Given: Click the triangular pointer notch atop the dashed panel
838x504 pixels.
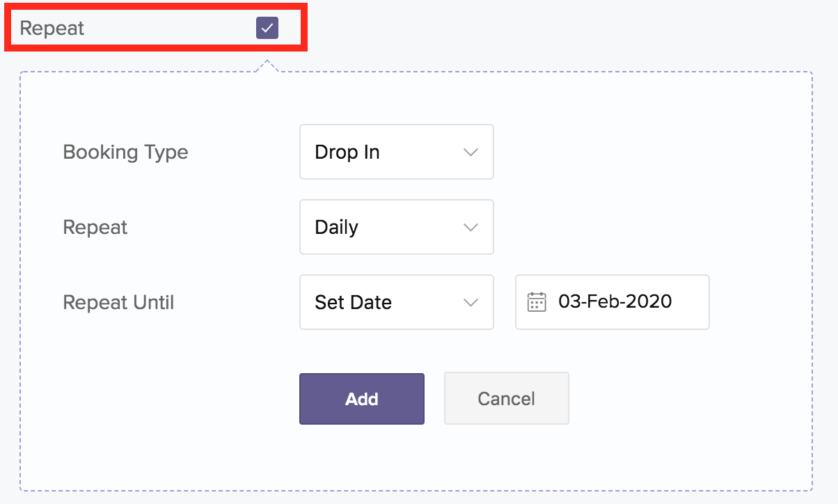Looking at the screenshot, I should pyautogui.click(x=267, y=66).
